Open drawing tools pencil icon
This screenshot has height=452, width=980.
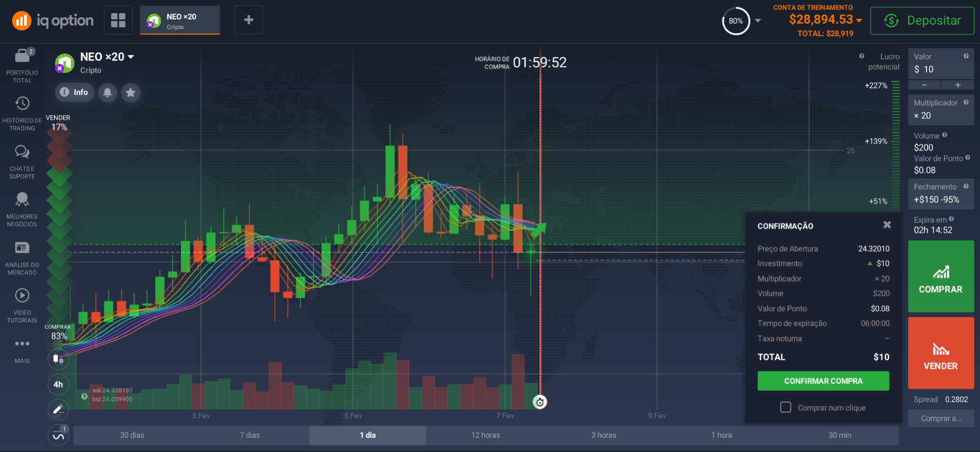point(58,410)
